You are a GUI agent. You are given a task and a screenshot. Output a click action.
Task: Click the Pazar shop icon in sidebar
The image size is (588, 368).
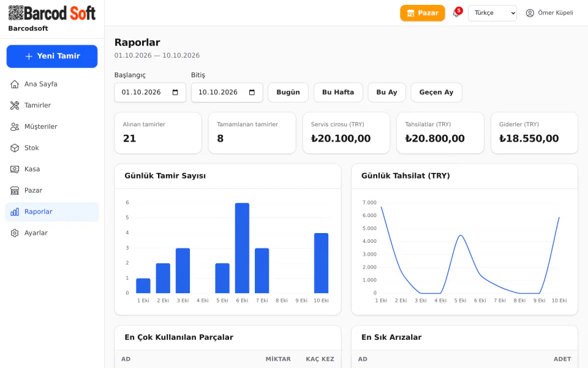(x=15, y=190)
